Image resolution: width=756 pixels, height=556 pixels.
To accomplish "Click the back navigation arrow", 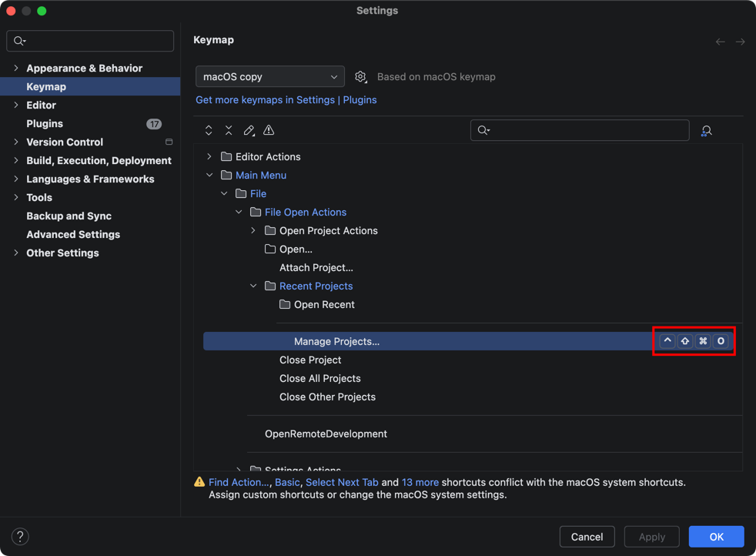I will tap(720, 42).
